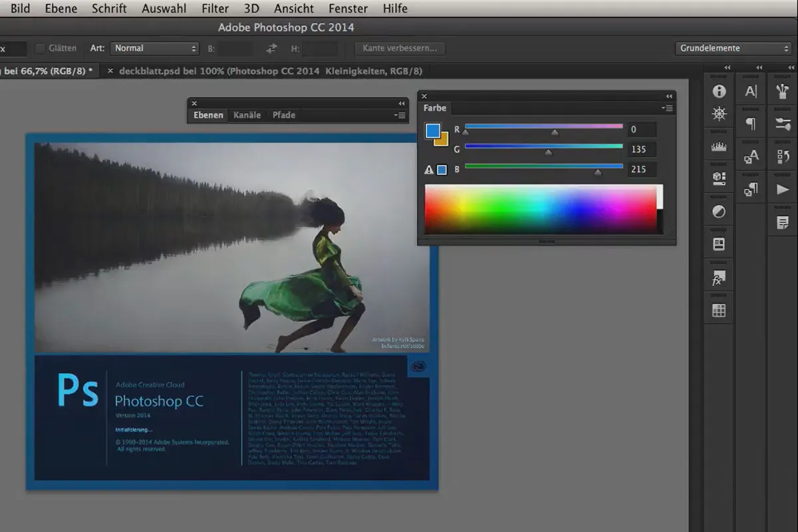Open the Info panel icon
798x532 pixels.
[x=719, y=91]
